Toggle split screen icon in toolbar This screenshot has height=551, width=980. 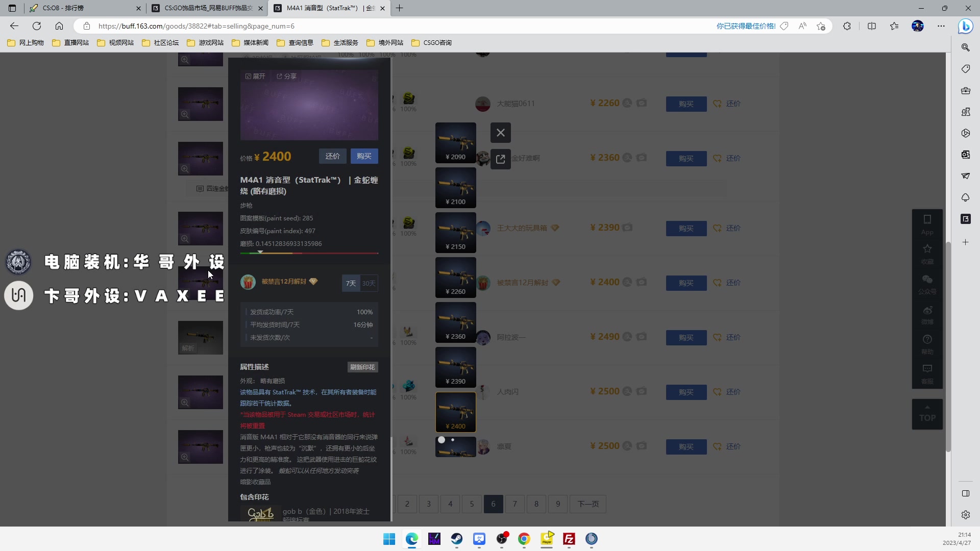[x=872, y=26]
